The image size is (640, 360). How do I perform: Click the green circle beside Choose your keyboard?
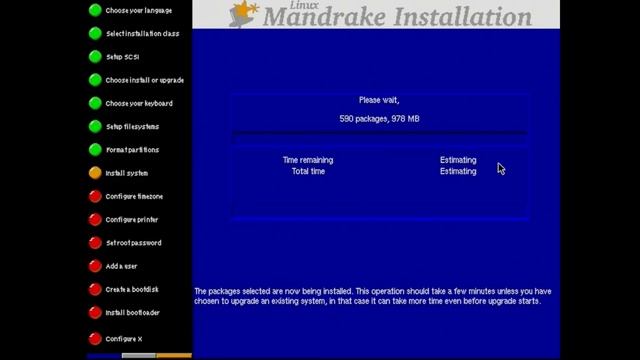(x=95, y=103)
